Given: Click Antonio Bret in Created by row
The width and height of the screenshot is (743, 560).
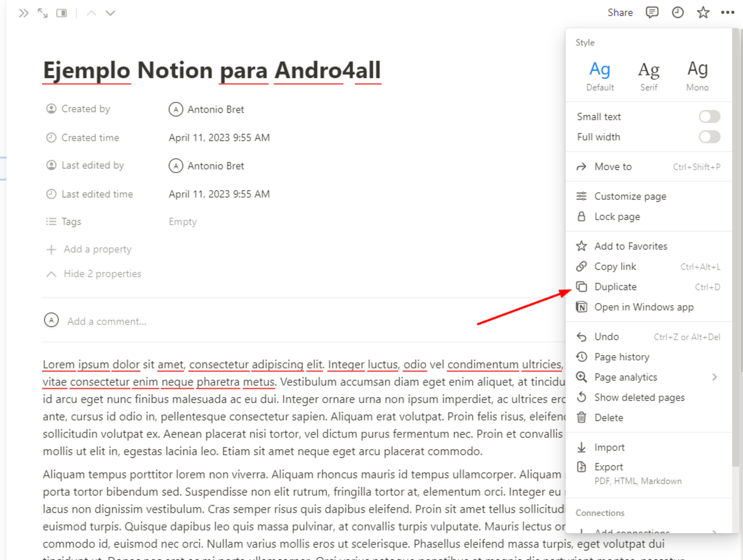Looking at the screenshot, I should pyautogui.click(x=206, y=109).
